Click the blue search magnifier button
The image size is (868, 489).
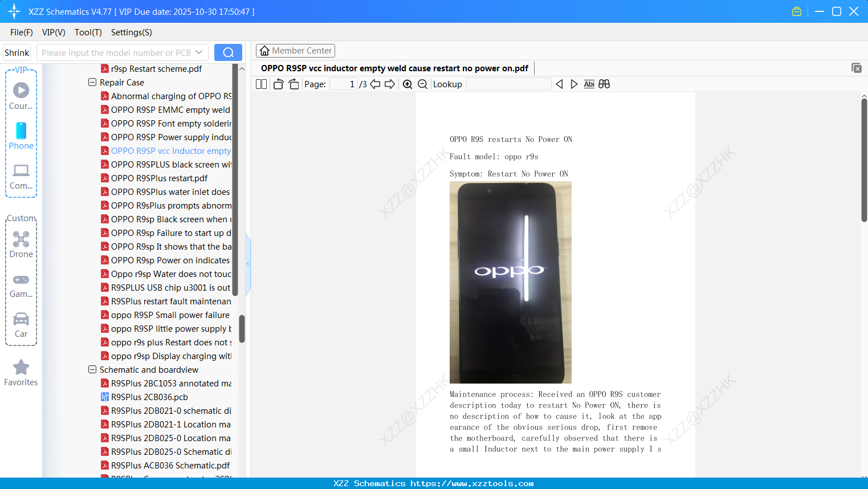coord(228,52)
